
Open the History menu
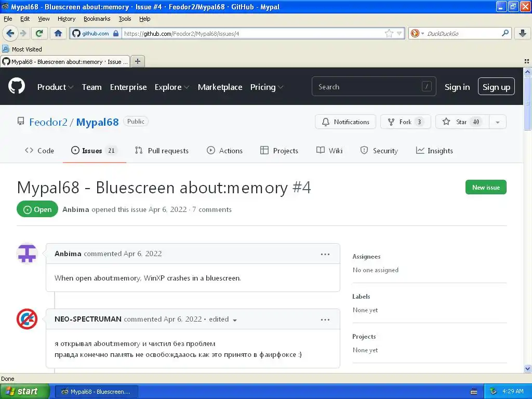(x=66, y=19)
